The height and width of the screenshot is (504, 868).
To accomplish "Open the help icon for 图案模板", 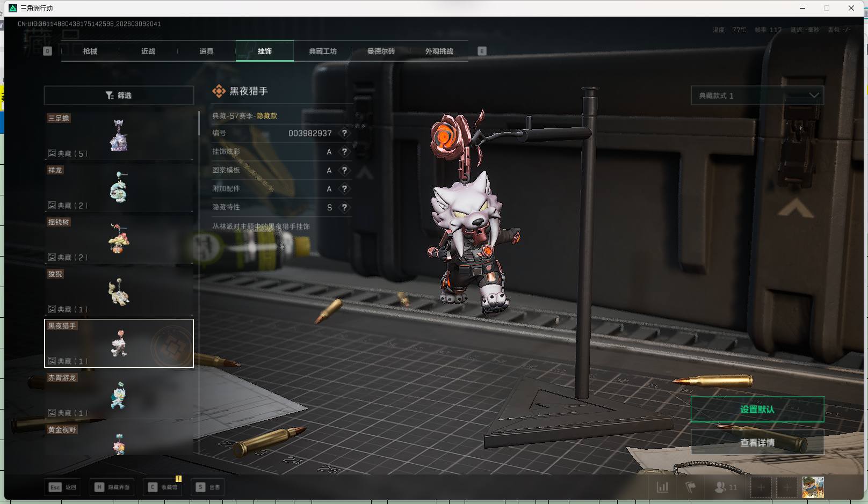I will click(x=344, y=170).
